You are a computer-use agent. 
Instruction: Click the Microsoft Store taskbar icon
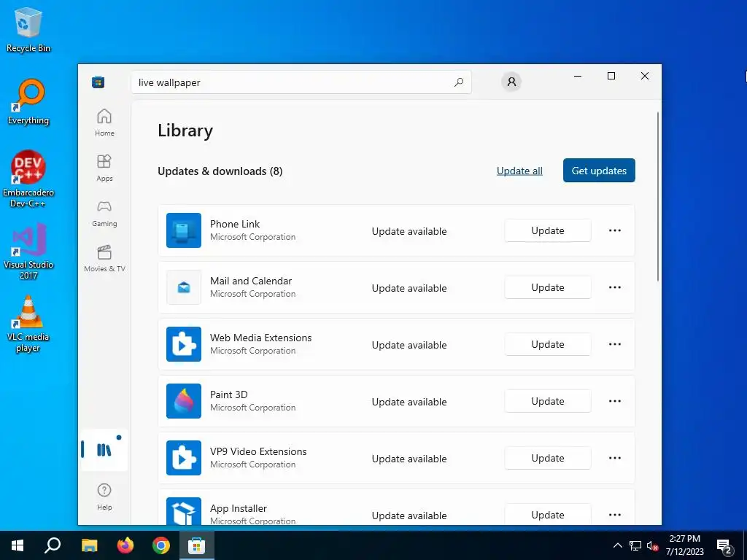(197, 545)
